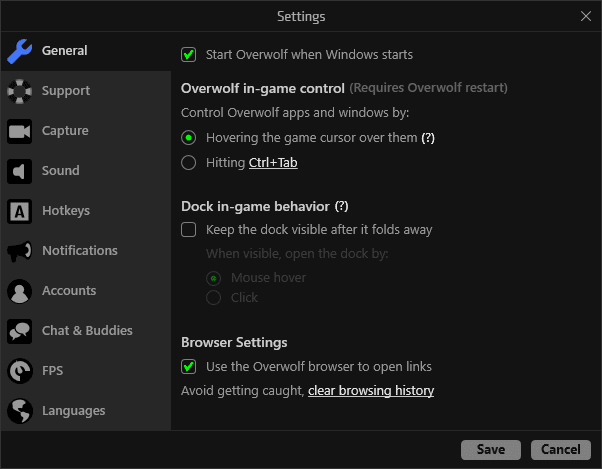
Task: Open Sound via the speaker icon
Action: pyautogui.click(x=20, y=171)
